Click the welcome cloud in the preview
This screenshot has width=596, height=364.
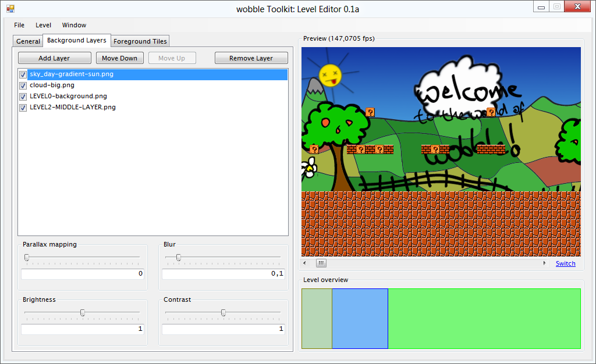(459, 86)
